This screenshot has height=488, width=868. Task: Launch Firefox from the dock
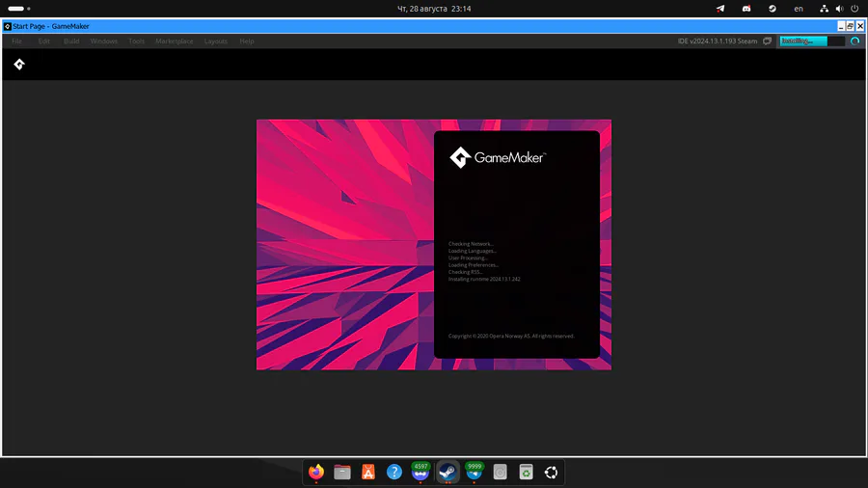point(316,472)
